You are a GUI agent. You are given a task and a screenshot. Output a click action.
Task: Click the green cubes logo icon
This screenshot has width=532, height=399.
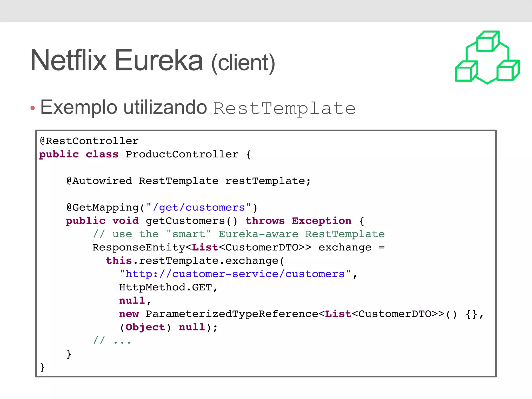point(487,57)
